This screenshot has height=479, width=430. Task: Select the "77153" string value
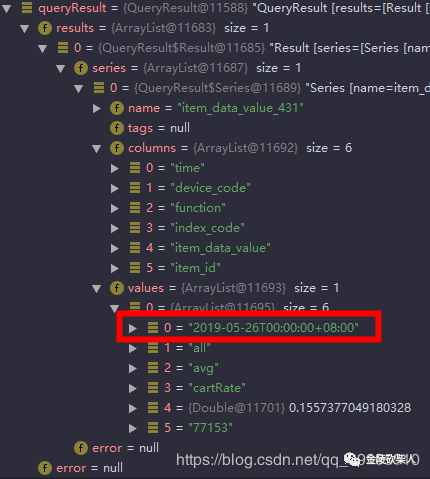[210, 428]
